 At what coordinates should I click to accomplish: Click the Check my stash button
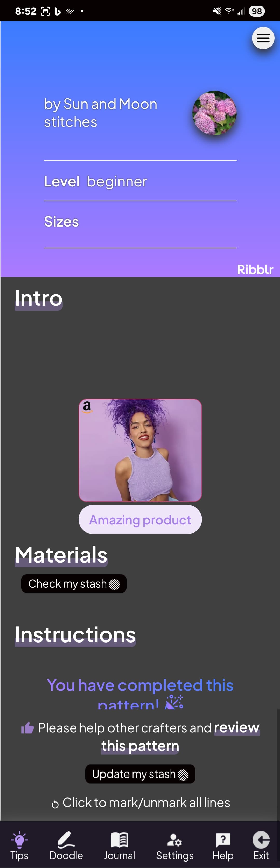[74, 583]
